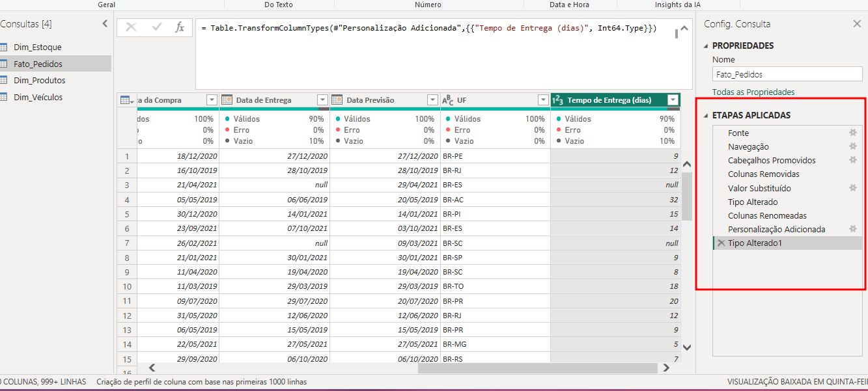Collapse the Consultas pane with the chevron

(x=105, y=23)
